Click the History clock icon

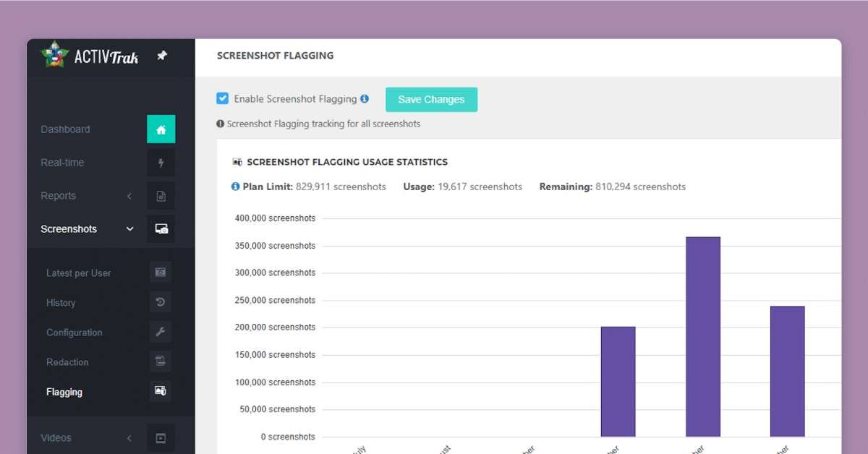coord(161,302)
